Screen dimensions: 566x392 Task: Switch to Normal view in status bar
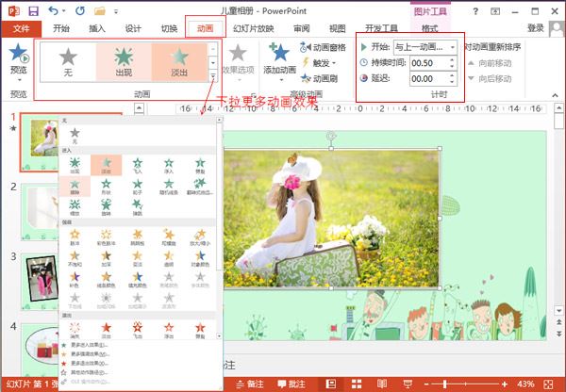point(330,384)
